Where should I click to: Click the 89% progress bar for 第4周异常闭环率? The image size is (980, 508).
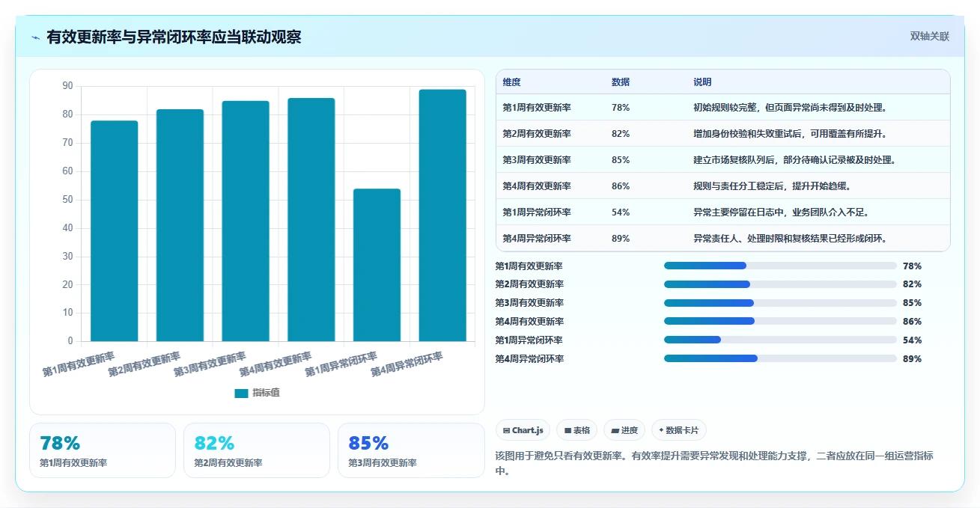(x=780, y=358)
